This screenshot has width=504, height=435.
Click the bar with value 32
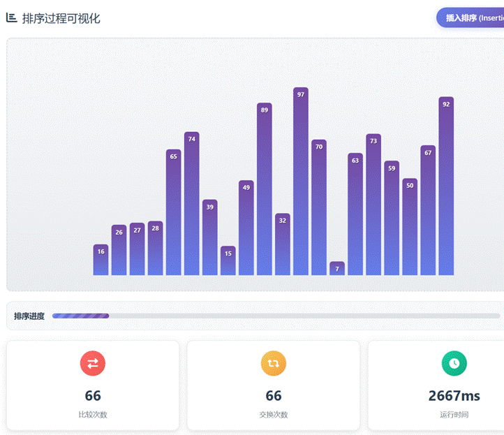tap(283, 244)
